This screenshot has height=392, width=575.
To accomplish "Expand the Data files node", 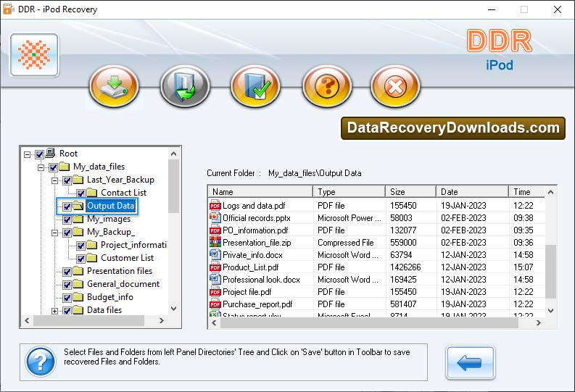I will (54, 311).
